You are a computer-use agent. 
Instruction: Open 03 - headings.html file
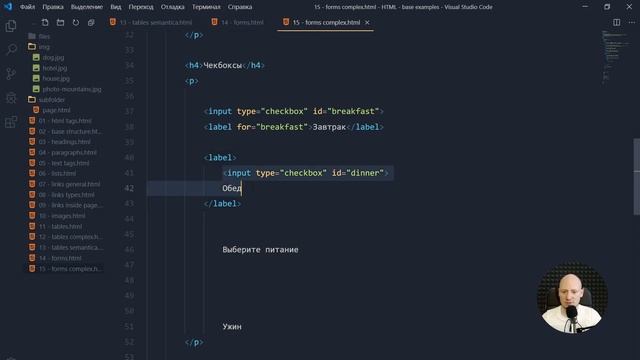point(64,142)
